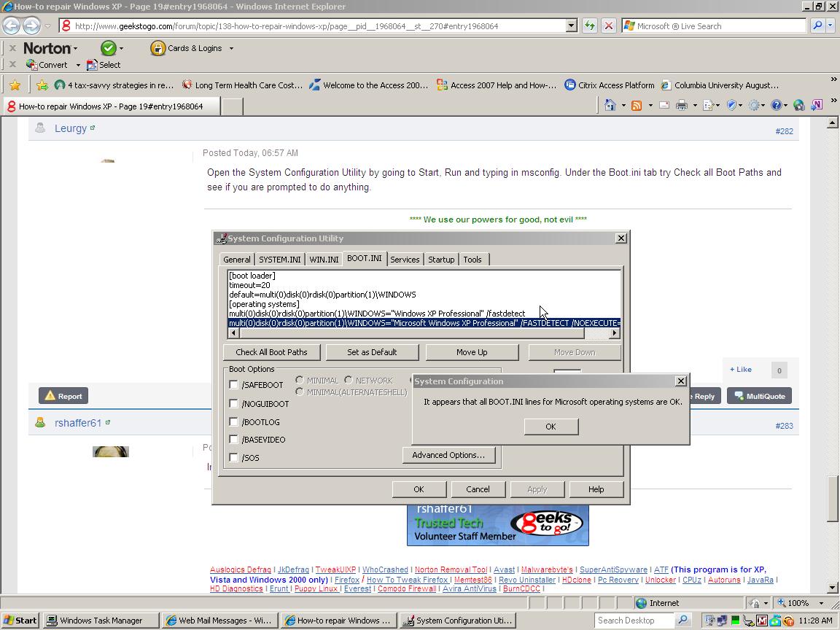840x630 pixels.
Task: Switch to Windows Task Manager in taskbar
Action: [101, 621]
